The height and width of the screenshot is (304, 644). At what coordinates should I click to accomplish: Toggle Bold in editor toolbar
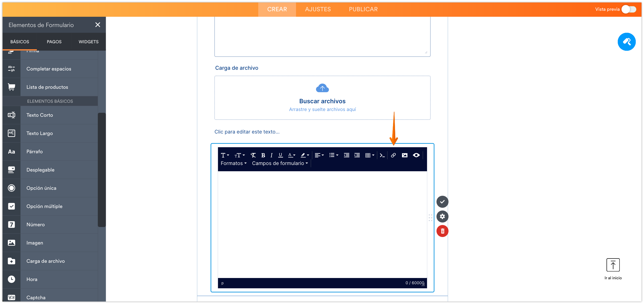(x=263, y=155)
